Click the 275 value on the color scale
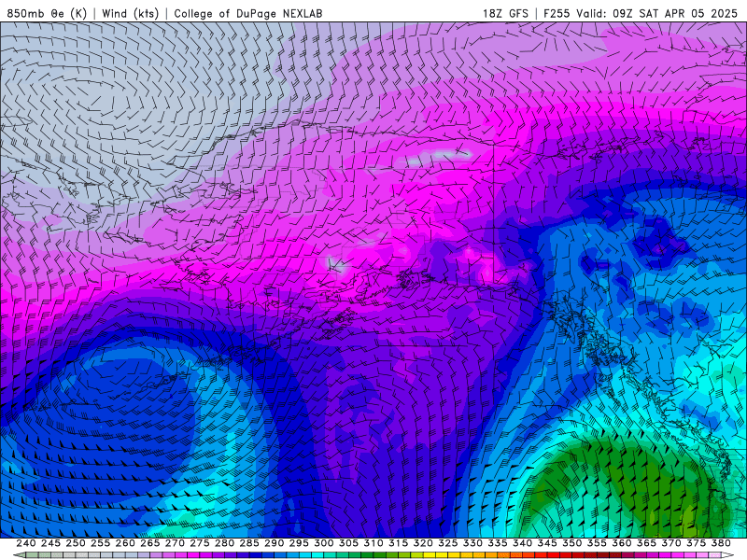 pos(199,543)
